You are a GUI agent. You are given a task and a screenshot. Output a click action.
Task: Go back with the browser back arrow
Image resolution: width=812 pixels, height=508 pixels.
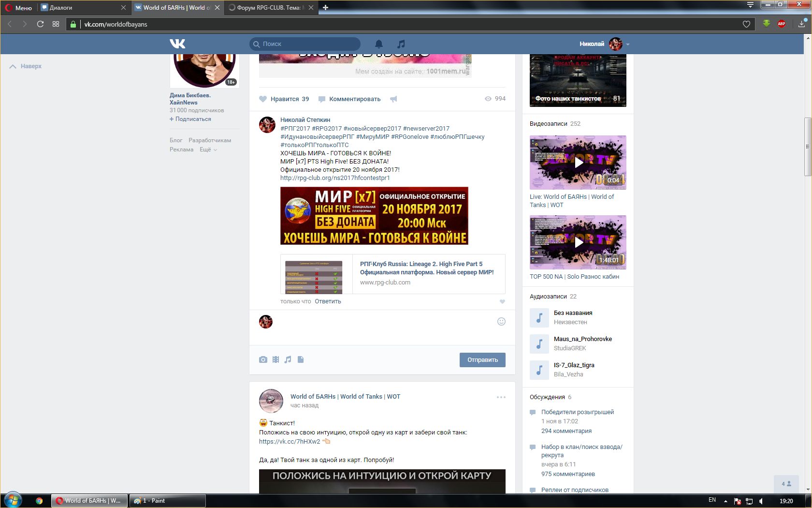click(9, 24)
